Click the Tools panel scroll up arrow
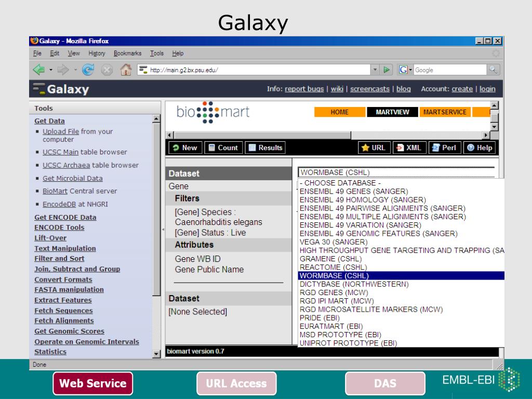The image size is (532, 399). (156, 119)
